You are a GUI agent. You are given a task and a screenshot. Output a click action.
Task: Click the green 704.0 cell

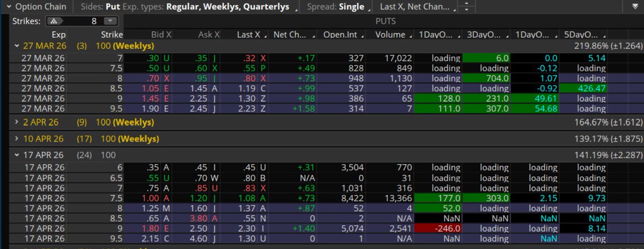(485, 78)
